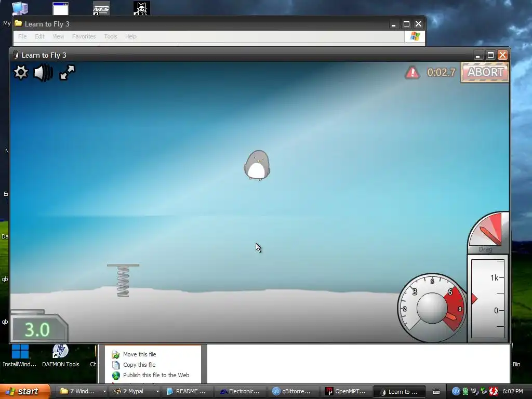Click the red altitude marker arrow
The width and height of the screenshot is (532, 399).
tap(474, 299)
